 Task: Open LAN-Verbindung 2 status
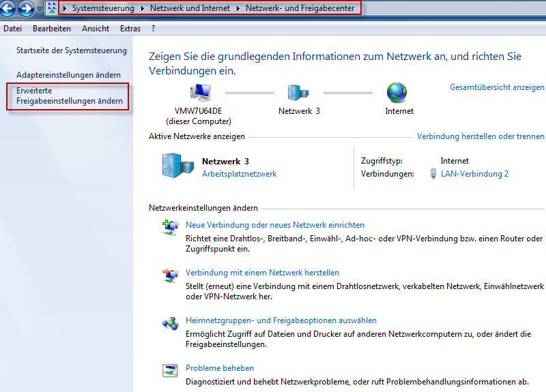coord(474,174)
